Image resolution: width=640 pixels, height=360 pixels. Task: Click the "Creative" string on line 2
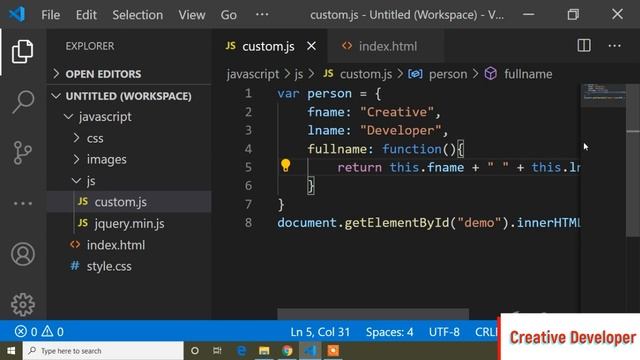pyautogui.click(x=396, y=112)
